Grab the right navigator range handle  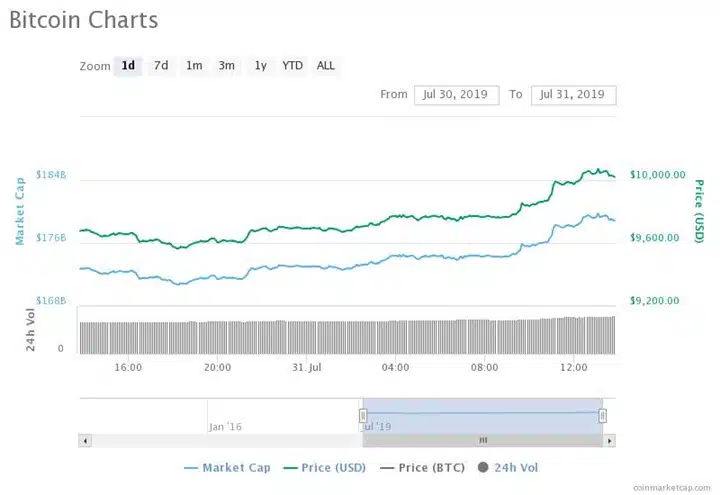point(602,416)
